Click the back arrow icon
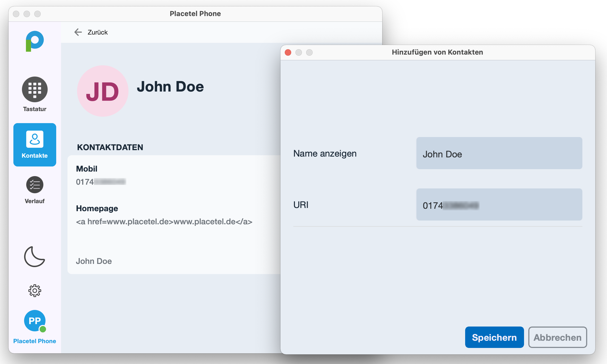 78,32
